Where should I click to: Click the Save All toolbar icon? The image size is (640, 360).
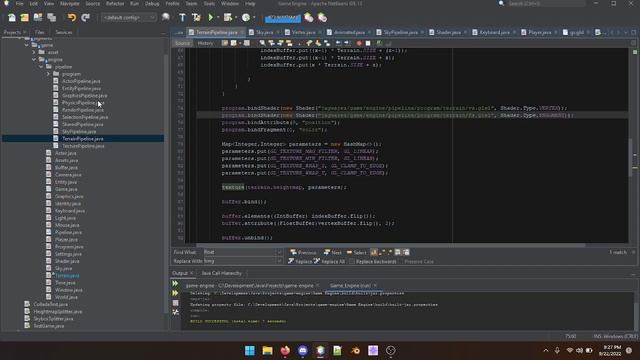[x=51, y=18]
